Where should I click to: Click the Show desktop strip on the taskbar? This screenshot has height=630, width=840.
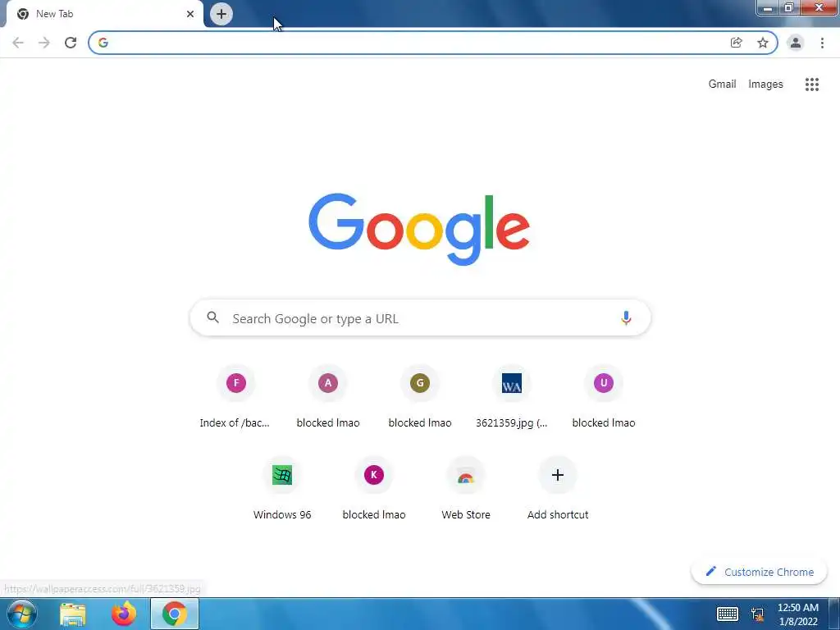click(x=834, y=614)
